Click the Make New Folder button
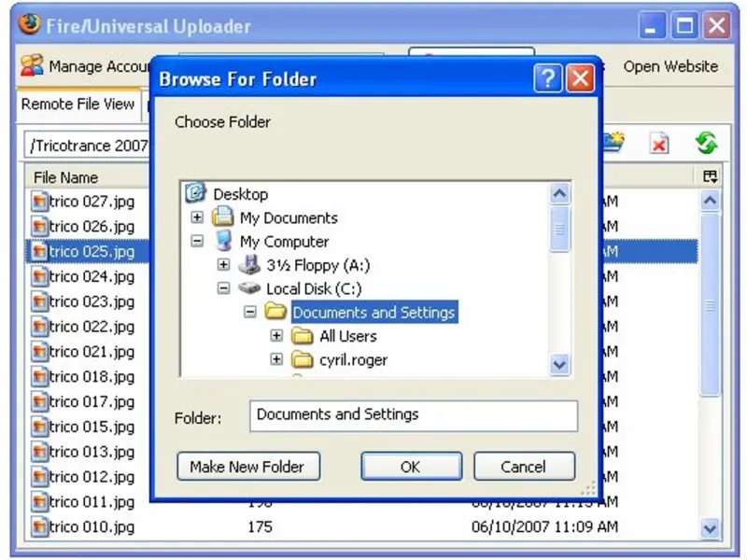The width and height of the screenshot is (747, 560). [x=248, y=466]
